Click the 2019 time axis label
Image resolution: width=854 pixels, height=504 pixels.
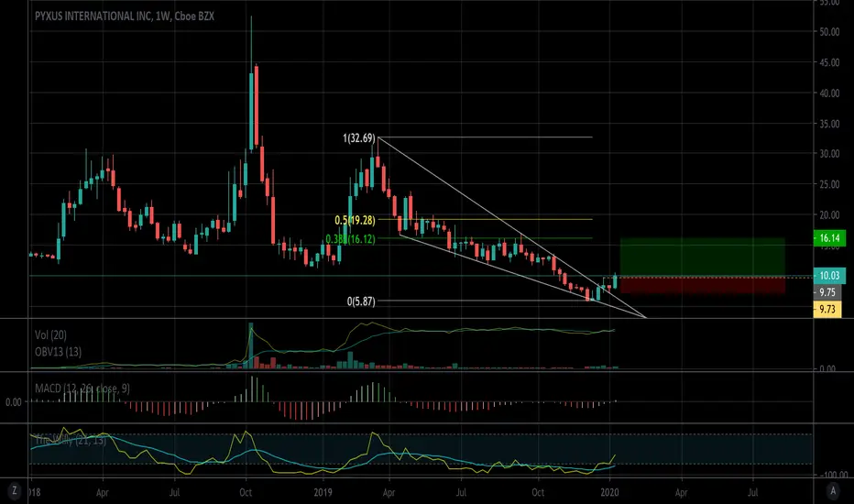[x=323, y=493]
